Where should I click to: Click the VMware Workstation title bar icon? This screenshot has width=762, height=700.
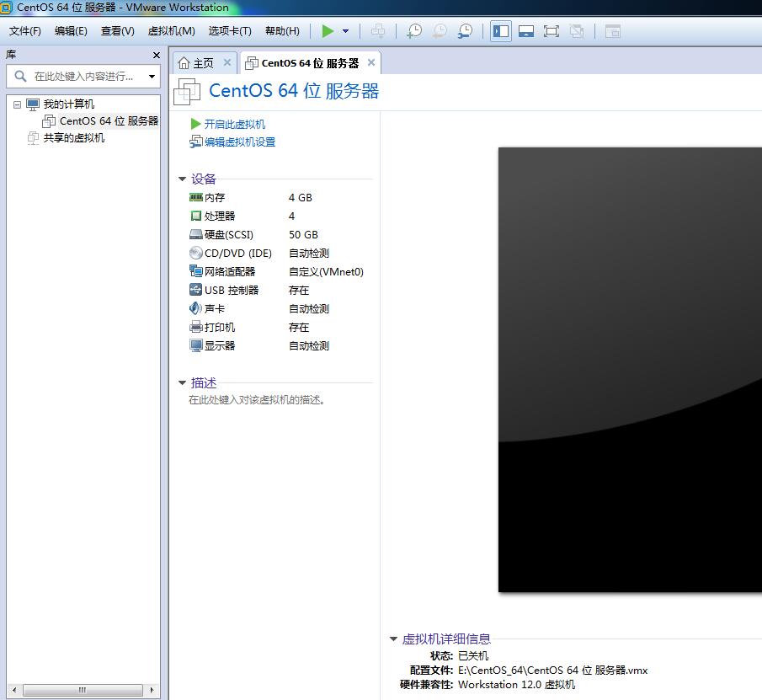click(6, 8)
